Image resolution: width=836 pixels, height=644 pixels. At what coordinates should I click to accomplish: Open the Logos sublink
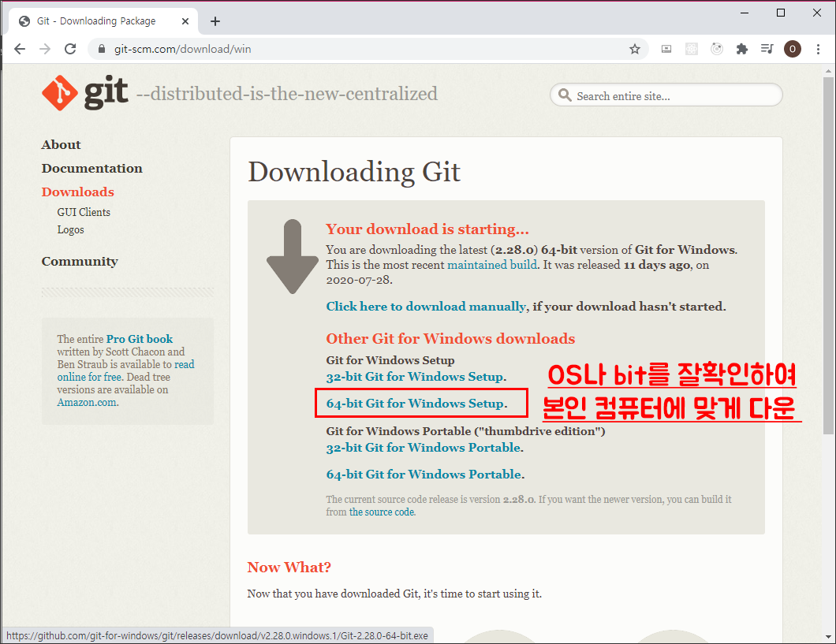tap(70, 229)
